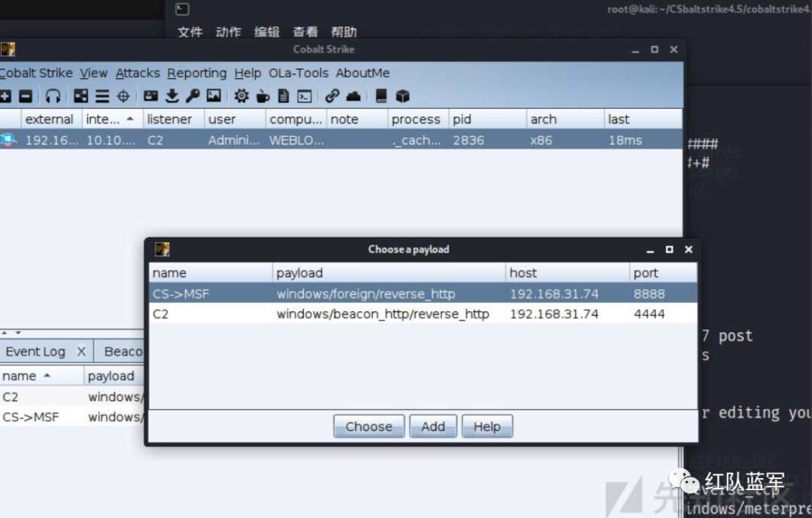The width and height of the screenshot is (812, 518).
Task: Sort sessions by last column
Action: [x=643, y=119]
